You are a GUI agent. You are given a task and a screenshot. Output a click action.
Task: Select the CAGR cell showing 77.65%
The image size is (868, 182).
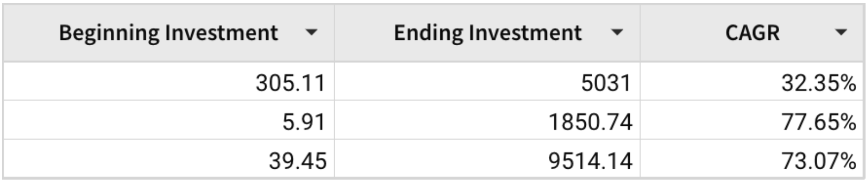[x=752, y=120]
